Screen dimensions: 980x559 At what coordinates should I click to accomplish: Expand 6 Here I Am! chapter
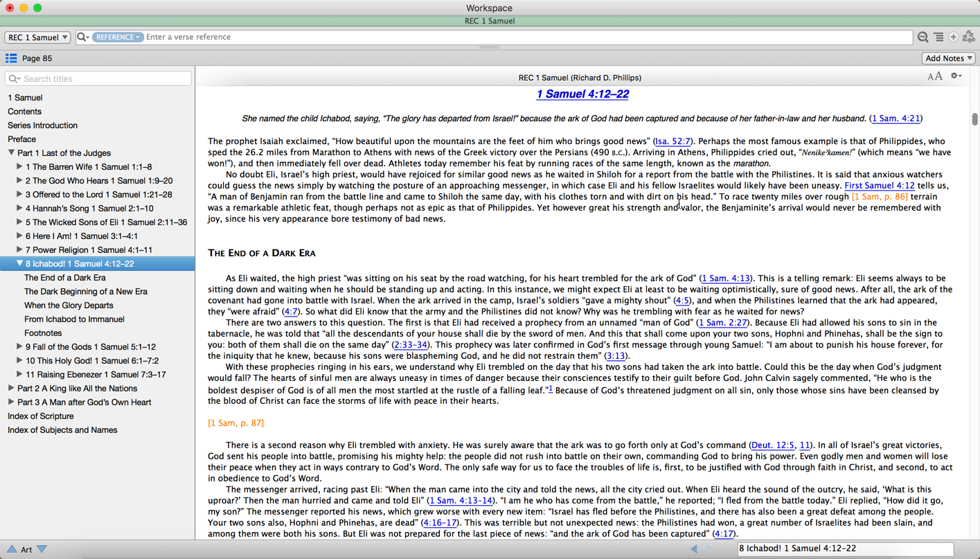tap(19, 236)
